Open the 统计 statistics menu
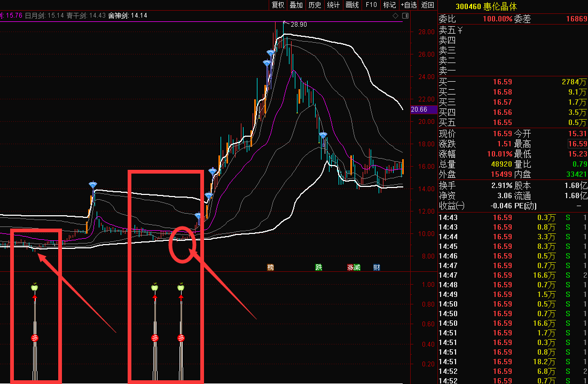The height and width of the screenshot is (384, 588). (x=333, y=5)
